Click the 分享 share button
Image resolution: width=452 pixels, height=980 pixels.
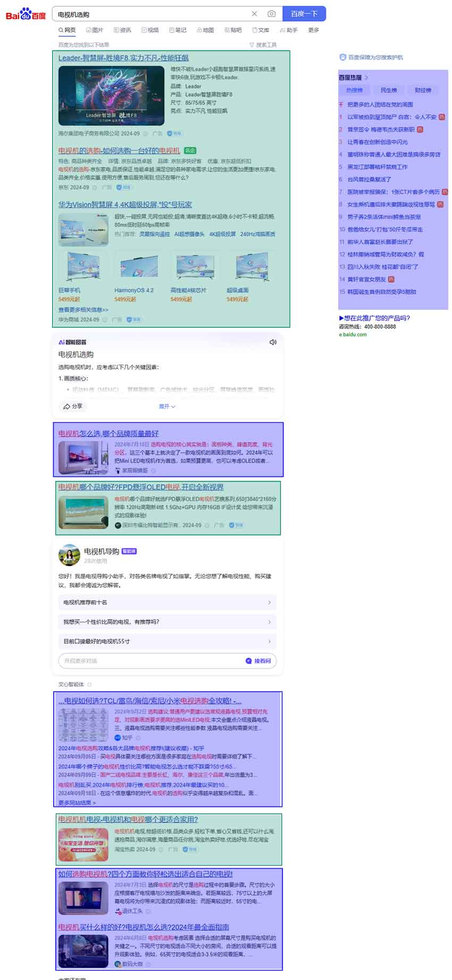pos(73,406)
